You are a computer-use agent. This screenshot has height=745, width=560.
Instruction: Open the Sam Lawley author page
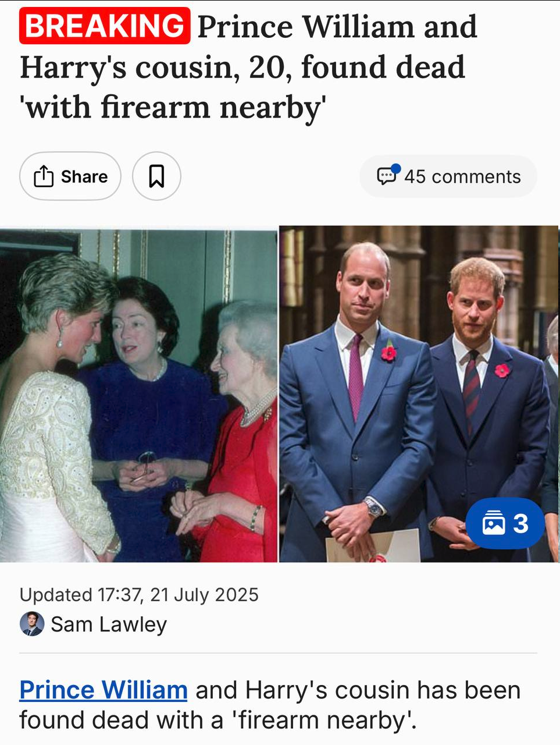109,624
